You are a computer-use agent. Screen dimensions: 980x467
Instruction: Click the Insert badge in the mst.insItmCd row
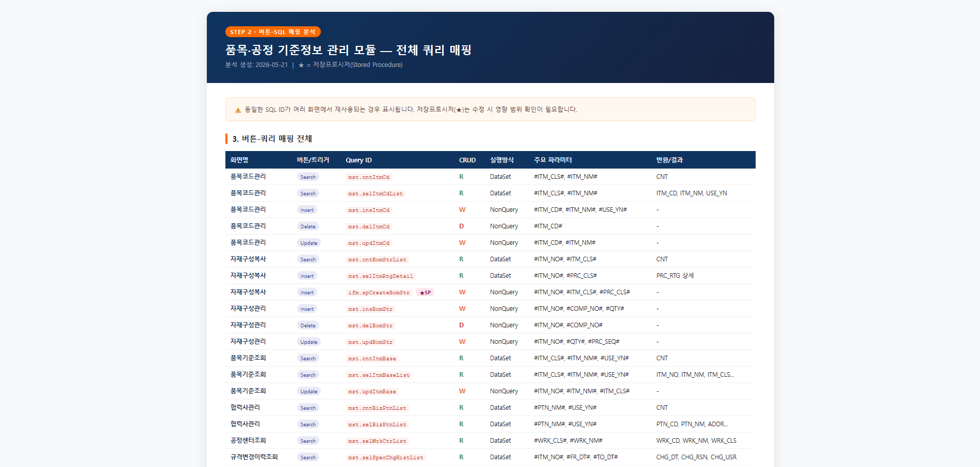click(307, 210)
